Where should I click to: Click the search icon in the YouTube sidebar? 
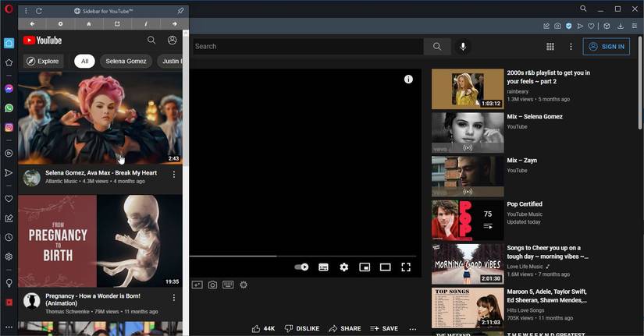pyautogui.click(x=151, y=40)
